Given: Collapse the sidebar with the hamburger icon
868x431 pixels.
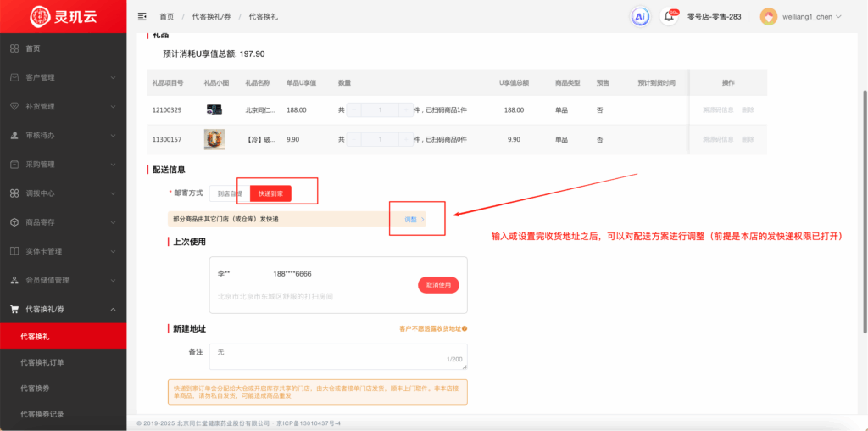Looking at the screenshot, I should pyautogui.click(x=142, y=16).
